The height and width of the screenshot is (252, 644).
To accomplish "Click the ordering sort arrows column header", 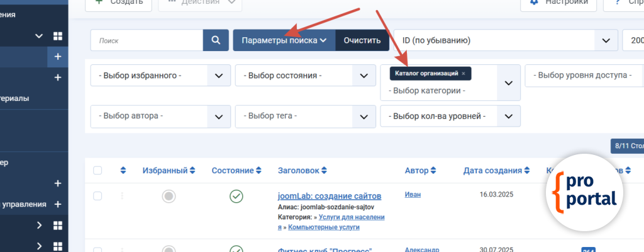I will point(123,171).
